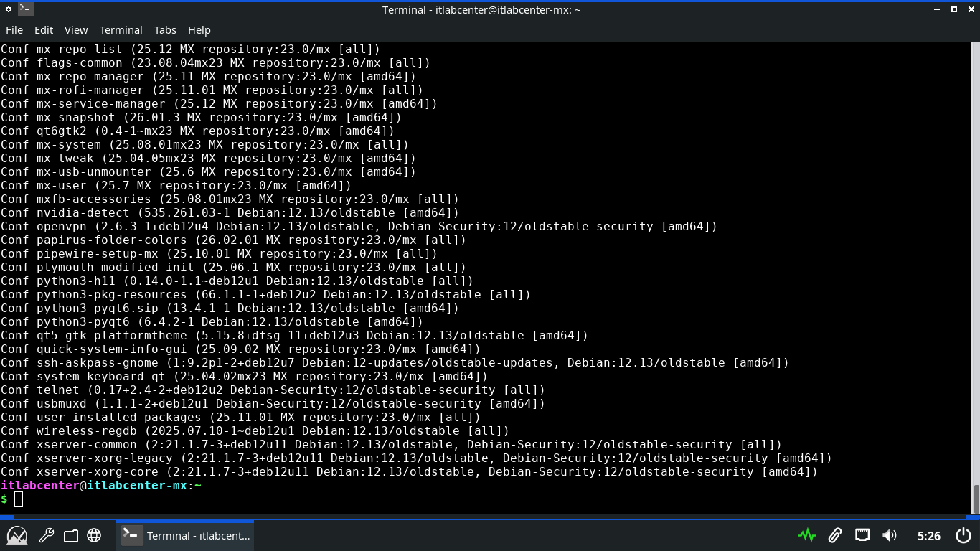Image resolution: width=980 pixels, height=551 pixels.
Task: Open the window menu at title bar left
Action: tap(9, 9)
